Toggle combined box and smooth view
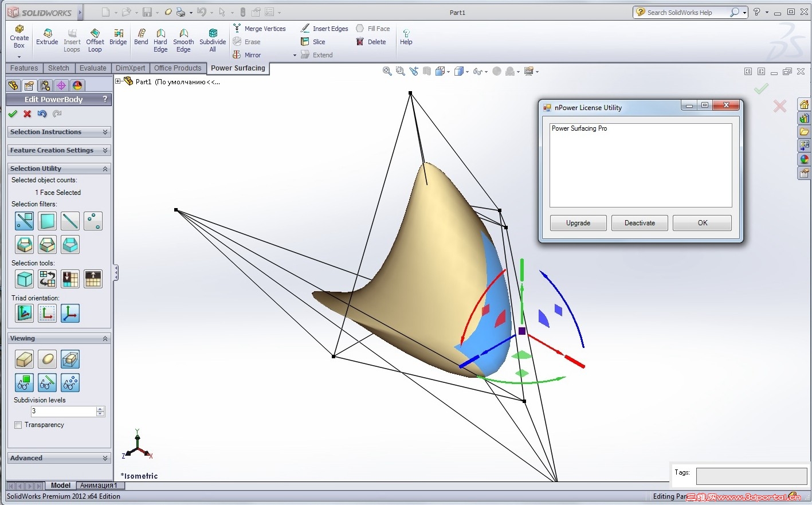 pyautogui.click(x=70, y=359)
